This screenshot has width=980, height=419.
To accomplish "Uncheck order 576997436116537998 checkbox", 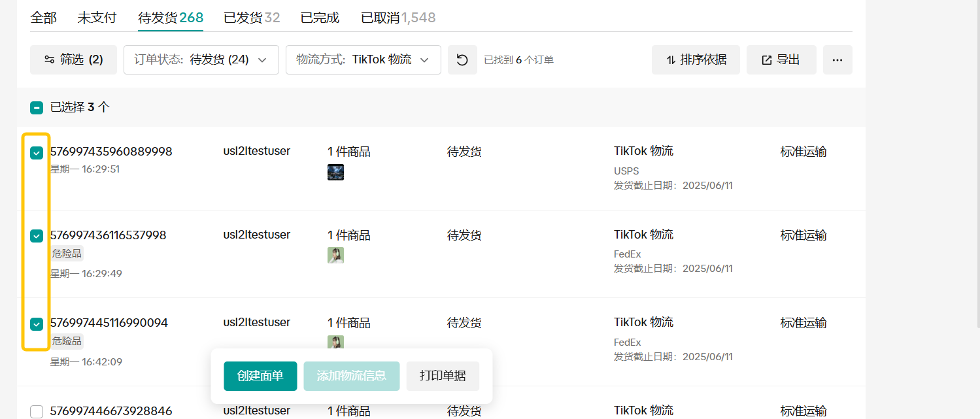I will [x=37, y=236].
